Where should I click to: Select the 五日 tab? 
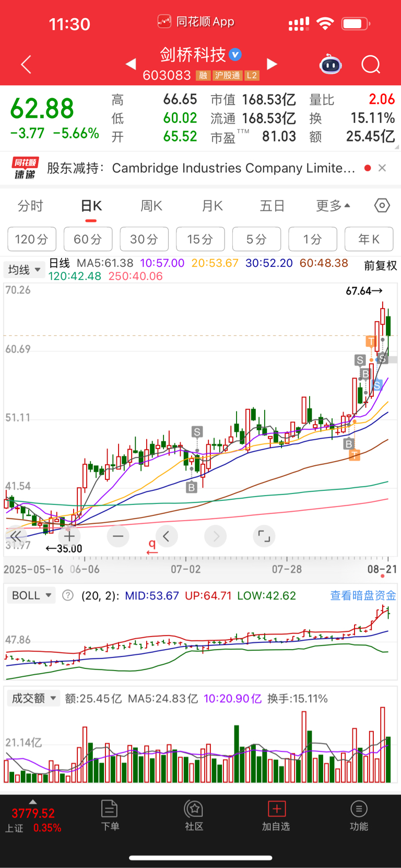coord(273,206)
